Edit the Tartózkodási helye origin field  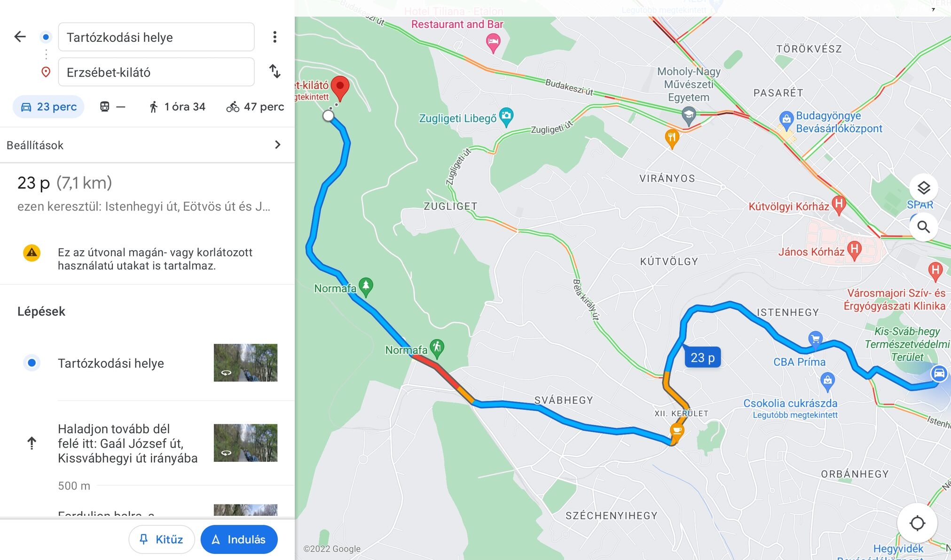point(156,37)
